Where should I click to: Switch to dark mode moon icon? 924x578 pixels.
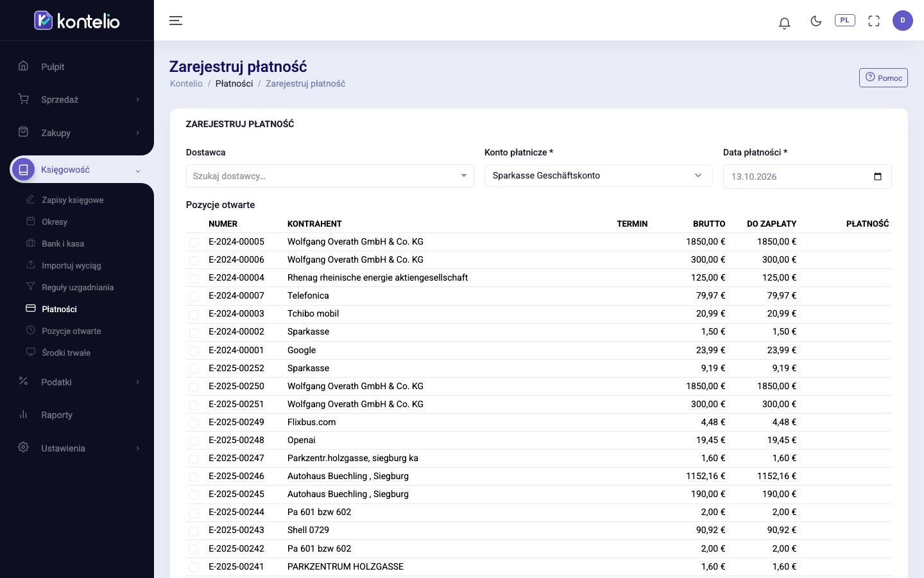pos(816,21)
